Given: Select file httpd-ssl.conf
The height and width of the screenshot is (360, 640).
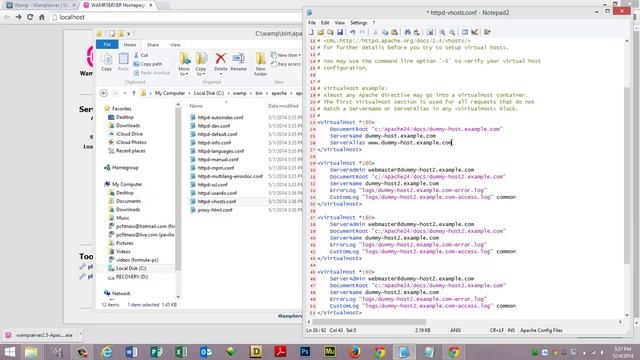Looking at the screenshot, I should (212, 184).
